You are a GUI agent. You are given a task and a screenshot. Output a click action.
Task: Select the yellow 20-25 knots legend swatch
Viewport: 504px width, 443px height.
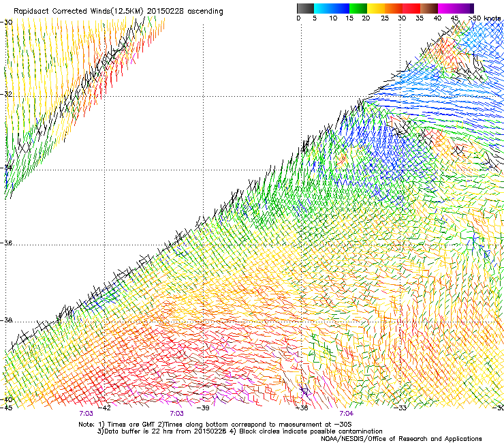pos(376,8)
